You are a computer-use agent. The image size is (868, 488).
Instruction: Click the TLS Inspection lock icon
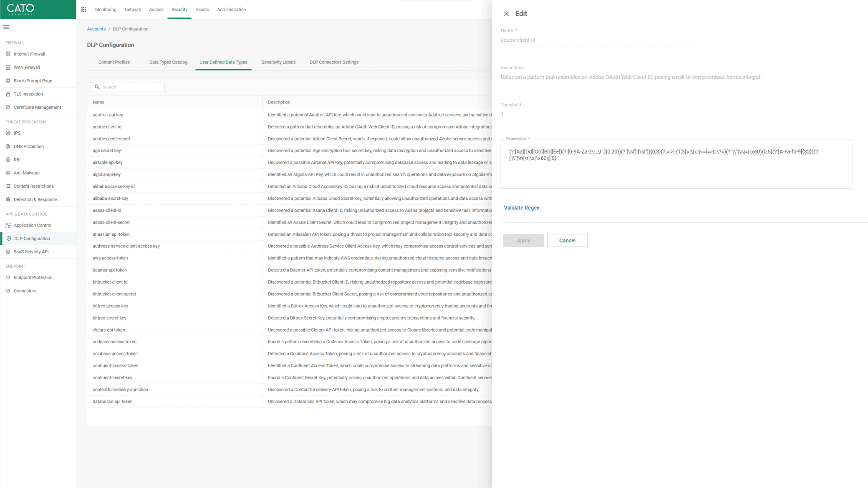click(x=8, y=94)
